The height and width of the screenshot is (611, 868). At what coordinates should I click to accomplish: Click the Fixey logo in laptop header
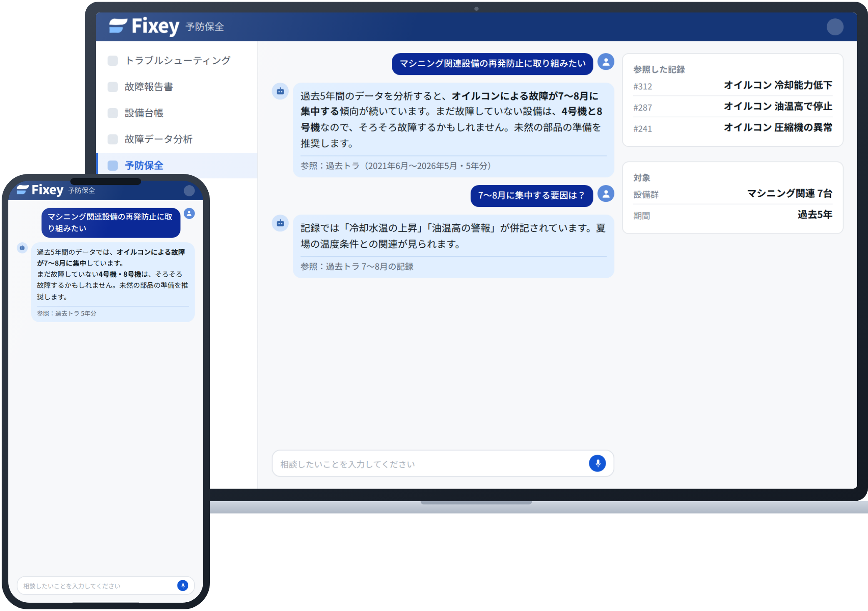click(x=144, y=27)
